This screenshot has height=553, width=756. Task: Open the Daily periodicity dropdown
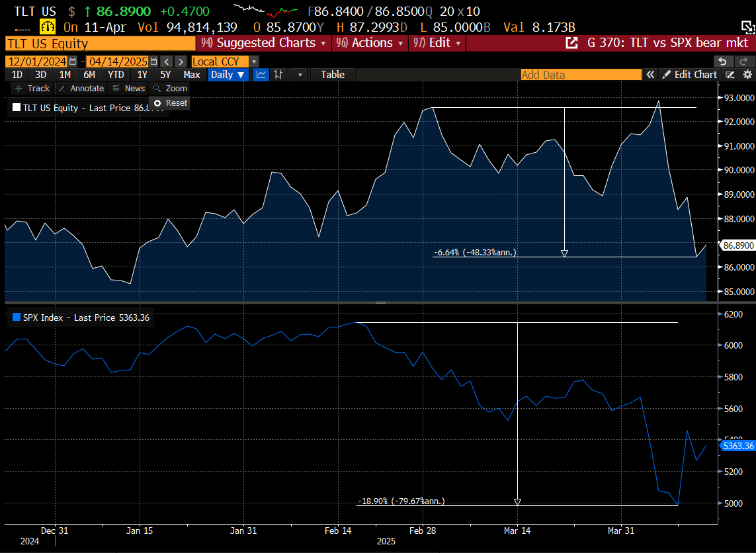tap(228, 75)
